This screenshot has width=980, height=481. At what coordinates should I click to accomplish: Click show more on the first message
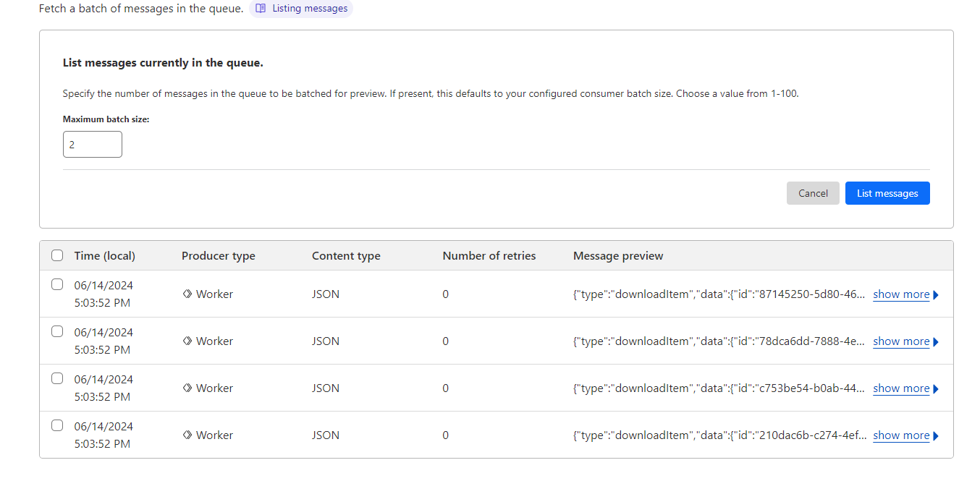900,294
